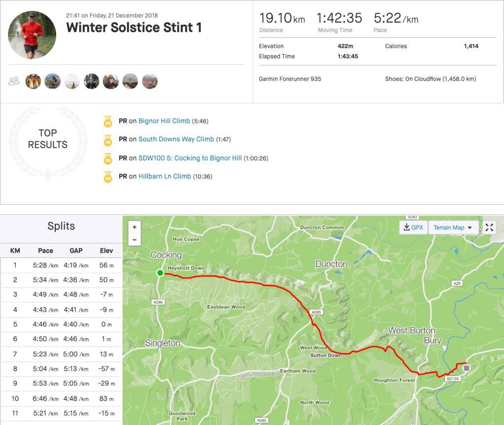
Task: Click the green start marker on map
Action: 160,273
